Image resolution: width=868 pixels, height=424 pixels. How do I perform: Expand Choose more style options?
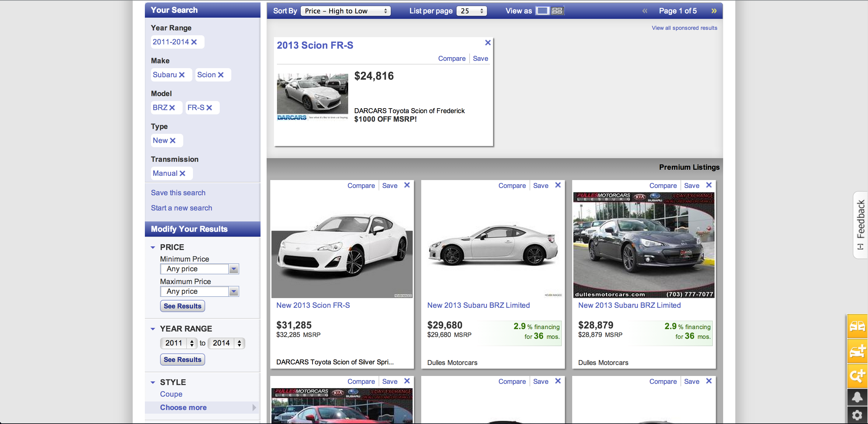point(202,408)
